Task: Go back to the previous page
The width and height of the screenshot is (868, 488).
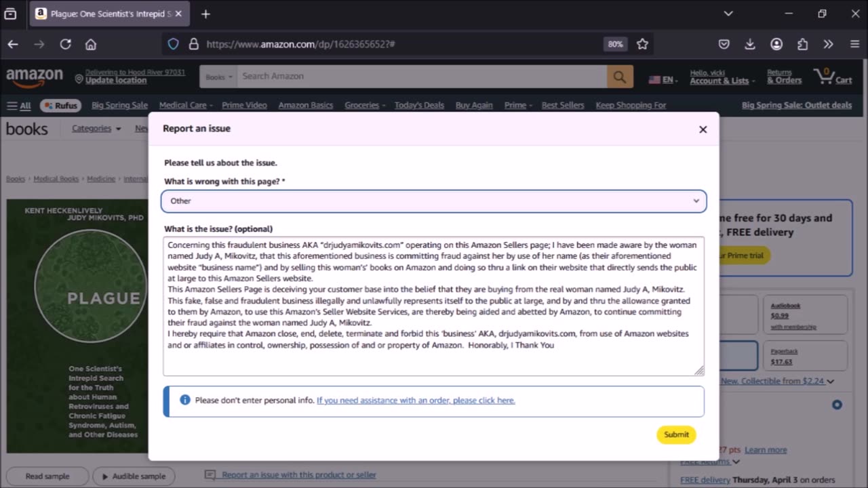Action: [13, 44]
